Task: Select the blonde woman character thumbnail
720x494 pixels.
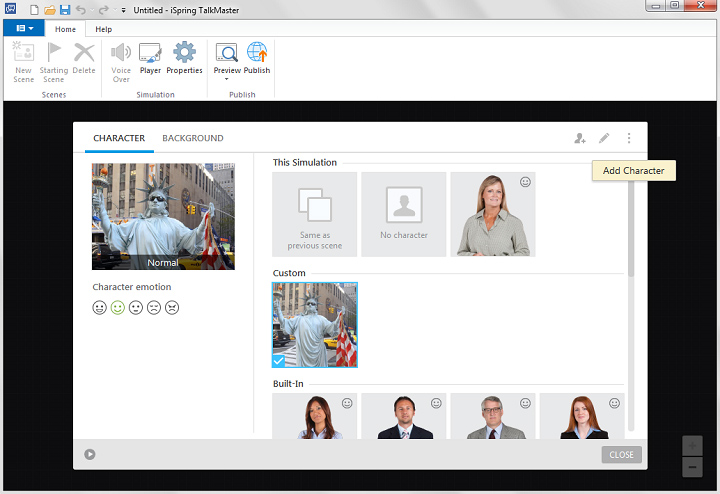Action: [x=493, y=214]
